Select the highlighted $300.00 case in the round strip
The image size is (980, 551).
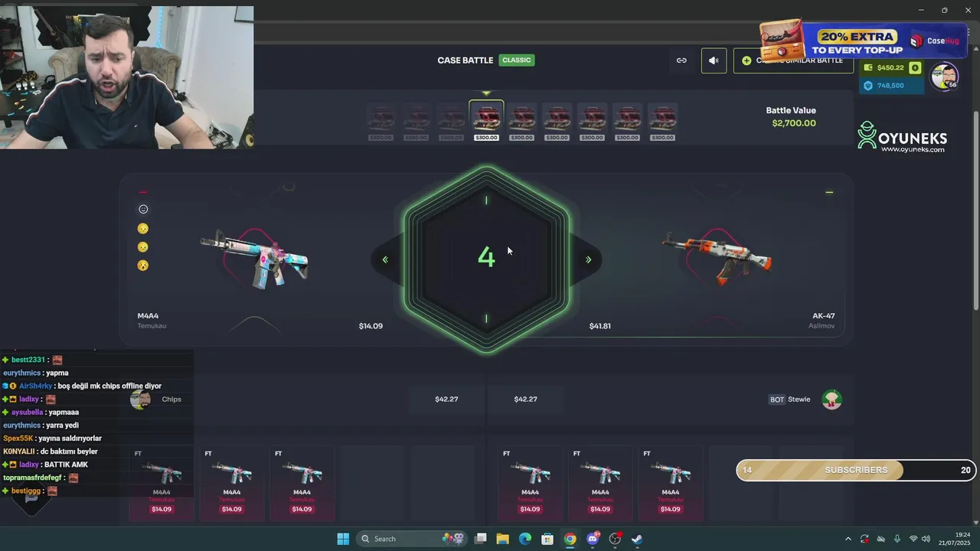coord(486,121)
